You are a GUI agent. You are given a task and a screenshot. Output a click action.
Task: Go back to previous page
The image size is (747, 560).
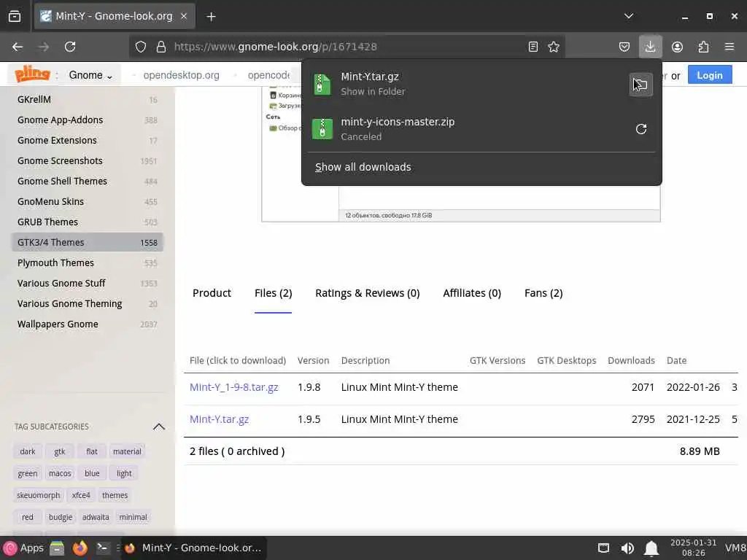pyautogui.click(x=18, y=47)
